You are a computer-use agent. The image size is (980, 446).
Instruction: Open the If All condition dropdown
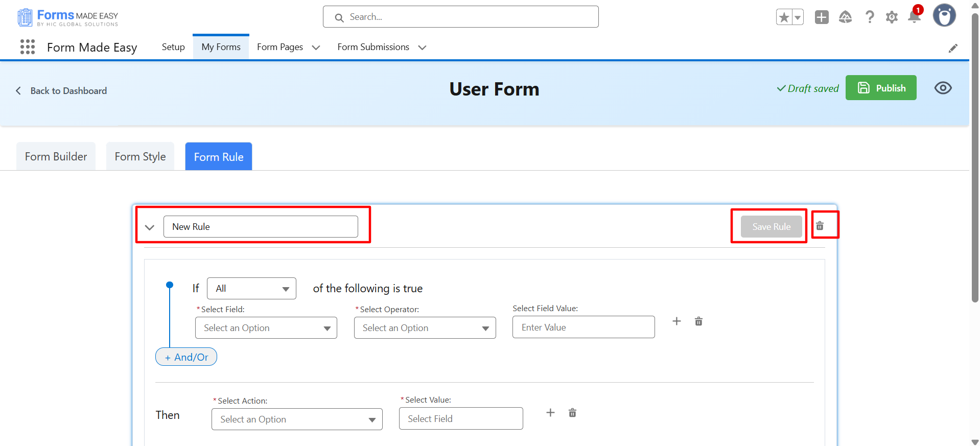pos(251,289)
